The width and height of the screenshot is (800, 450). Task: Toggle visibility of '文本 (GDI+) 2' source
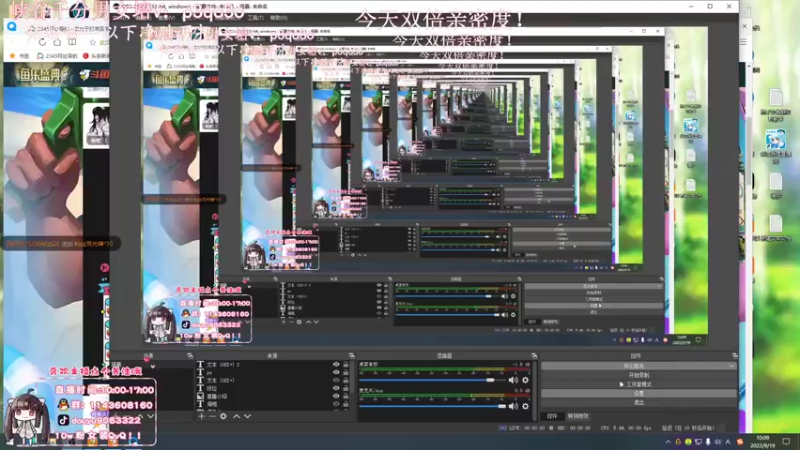[x=336, y=364]
